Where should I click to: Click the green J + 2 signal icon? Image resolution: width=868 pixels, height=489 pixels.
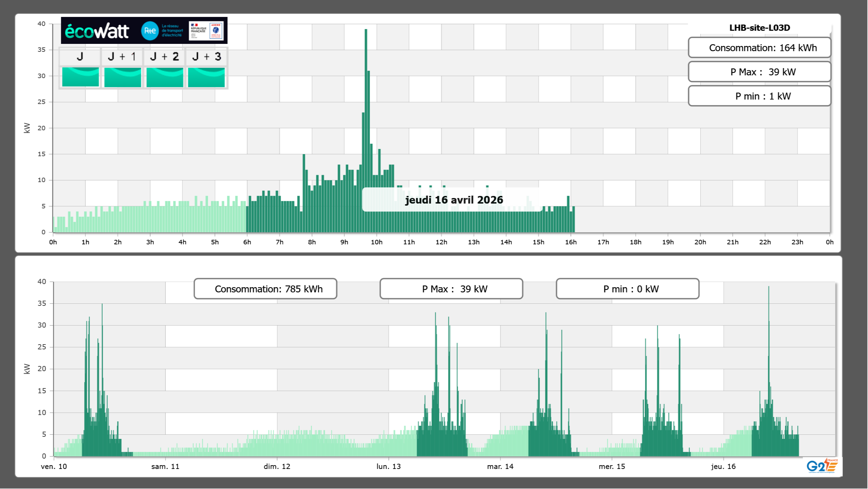tap(165, 77)
